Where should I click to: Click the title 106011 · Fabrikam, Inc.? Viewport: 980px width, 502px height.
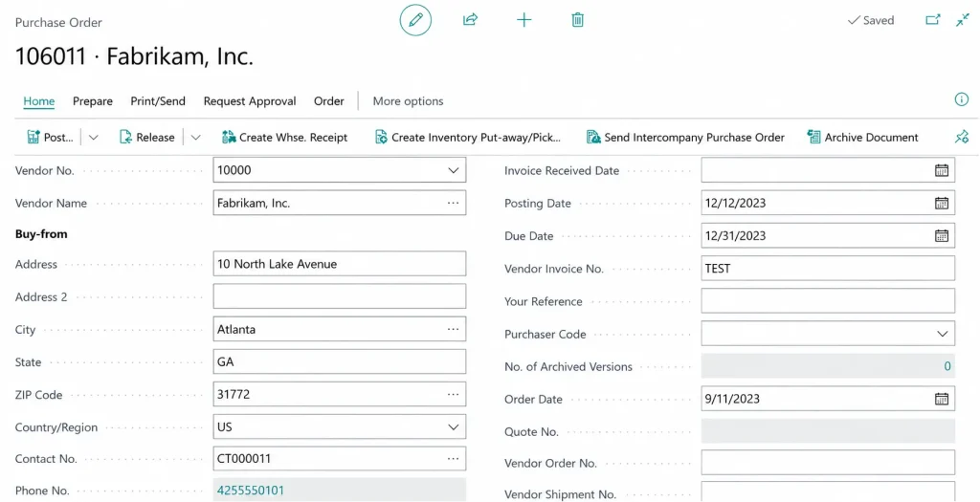(134, 56)
